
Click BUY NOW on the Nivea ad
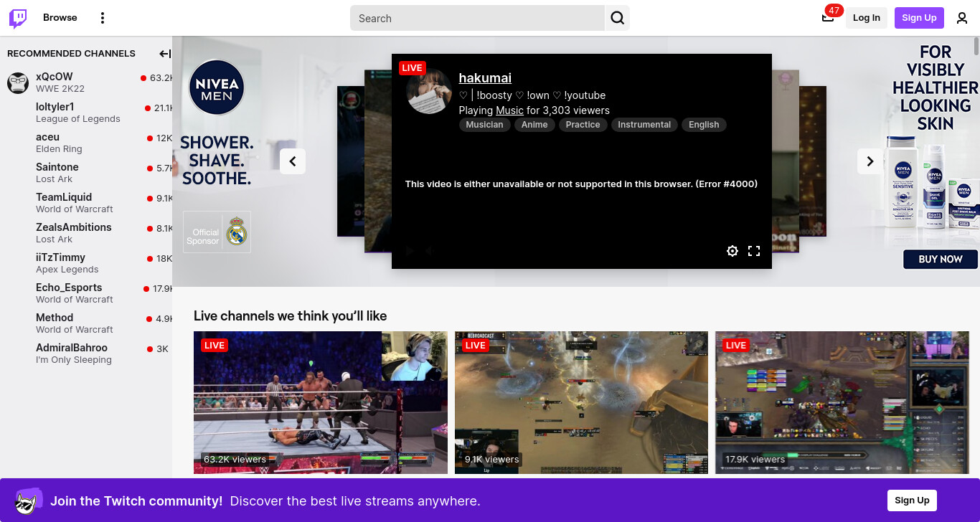(x=941, y=260)
